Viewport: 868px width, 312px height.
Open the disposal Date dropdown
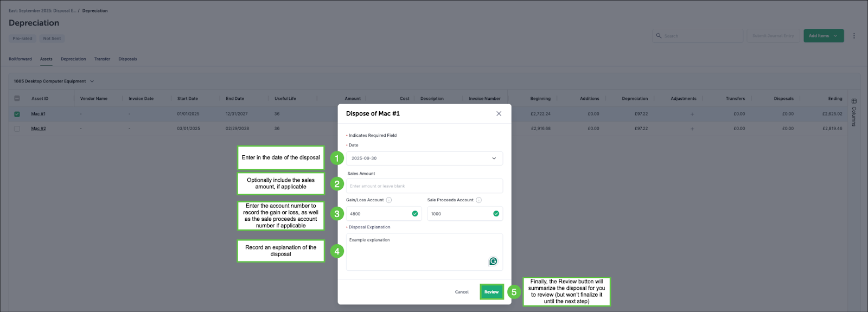pos(494,158)
